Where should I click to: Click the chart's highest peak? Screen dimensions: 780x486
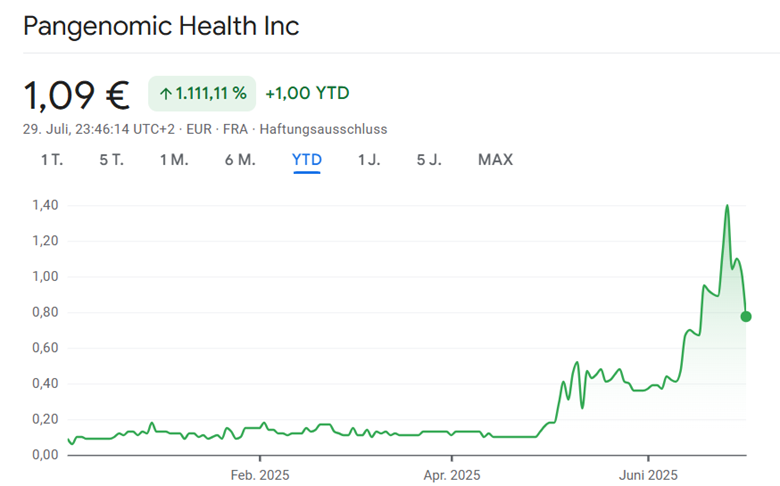727,206
